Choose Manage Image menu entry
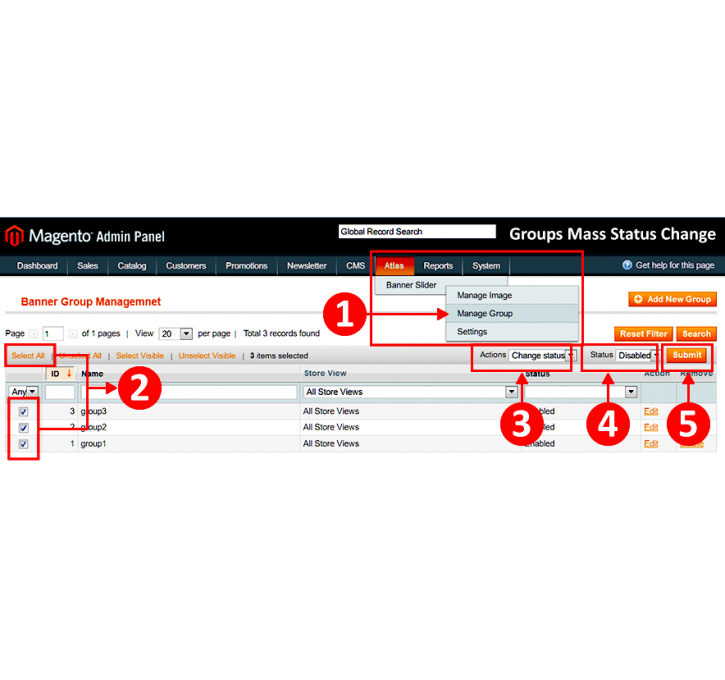725x680 pixels. coord(512,295)
